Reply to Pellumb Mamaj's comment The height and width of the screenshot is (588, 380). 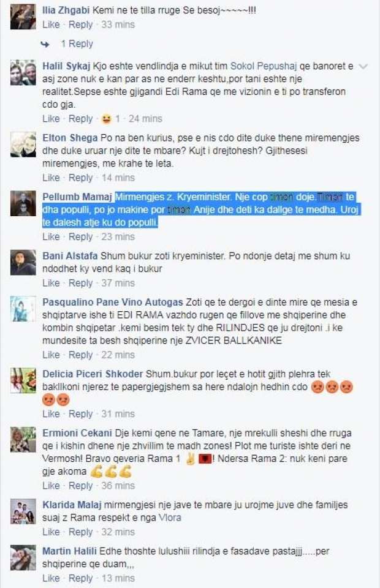click(x=80, y=237)
